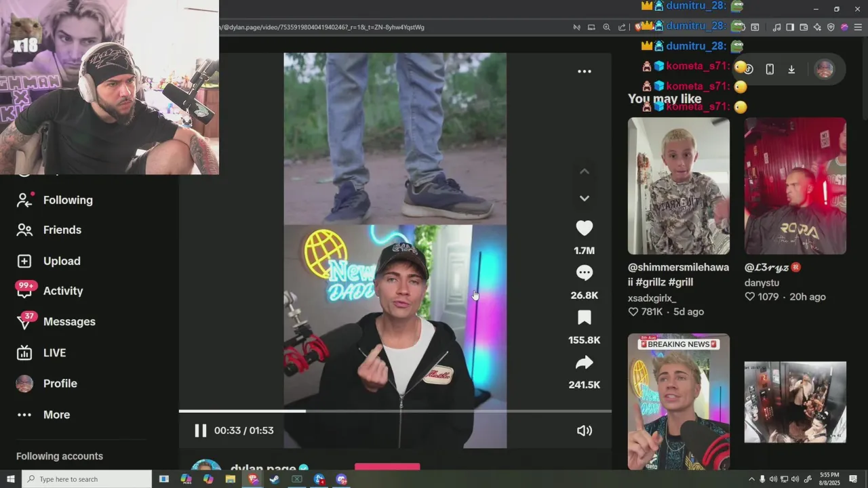The image size is (868, 488).
Task: Click the Upload plus icon
Action: tap(24, 261)
